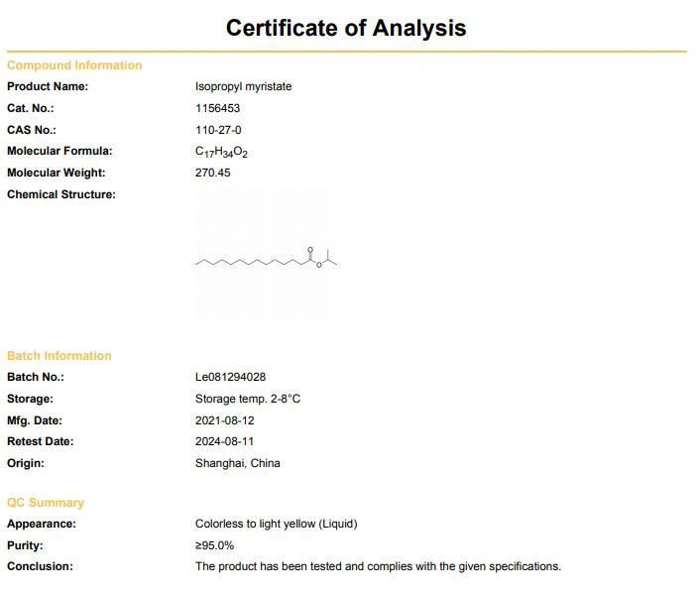Click the QC Summary section heading
Viewport: 700px width, 591px height.
[x=46, y=503]
